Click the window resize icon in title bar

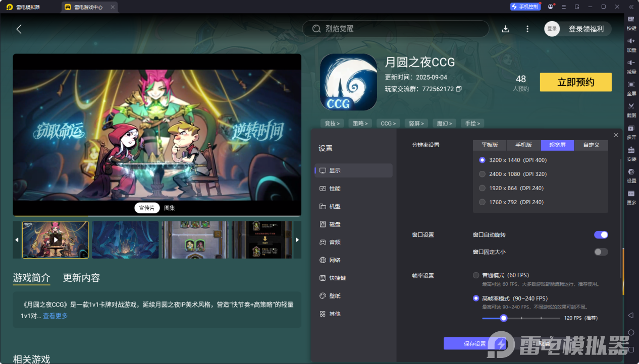577,7
